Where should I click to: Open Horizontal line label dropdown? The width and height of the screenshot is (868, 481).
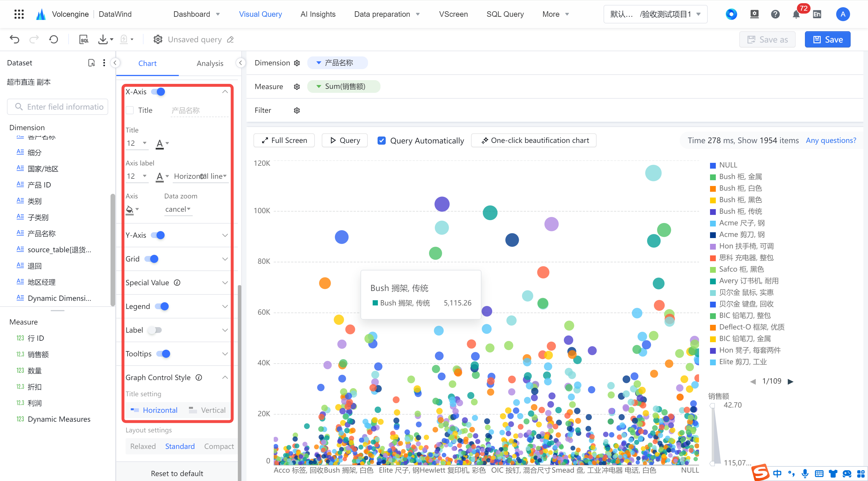[201, 176]
